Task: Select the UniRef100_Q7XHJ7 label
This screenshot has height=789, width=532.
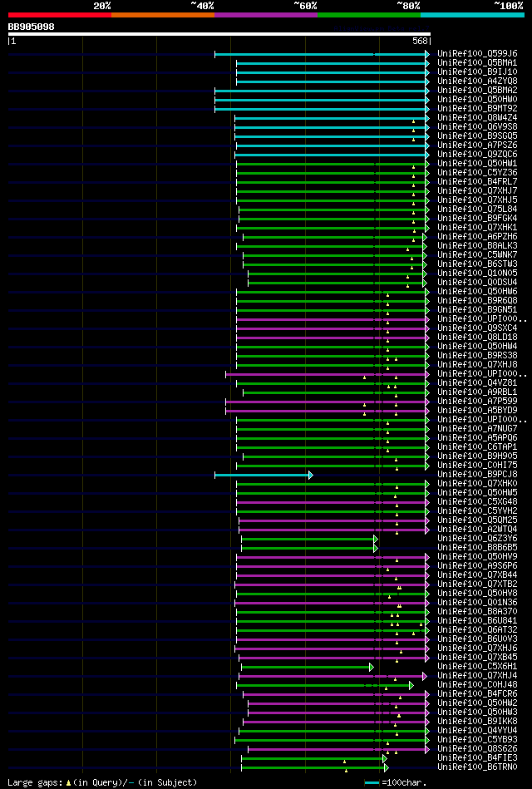Action: (x=478, y=191)
